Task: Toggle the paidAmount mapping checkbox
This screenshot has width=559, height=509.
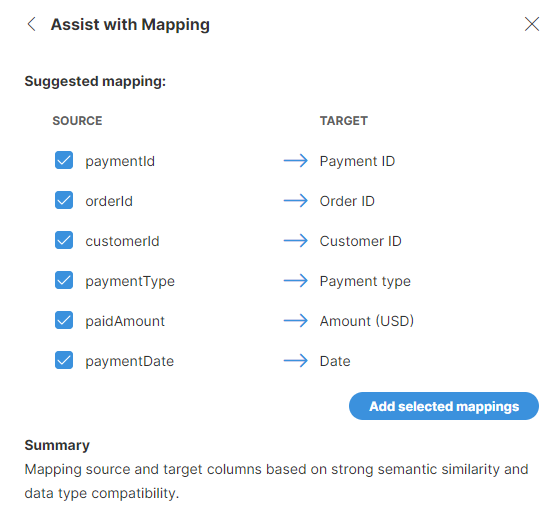Action: [64, 320]
